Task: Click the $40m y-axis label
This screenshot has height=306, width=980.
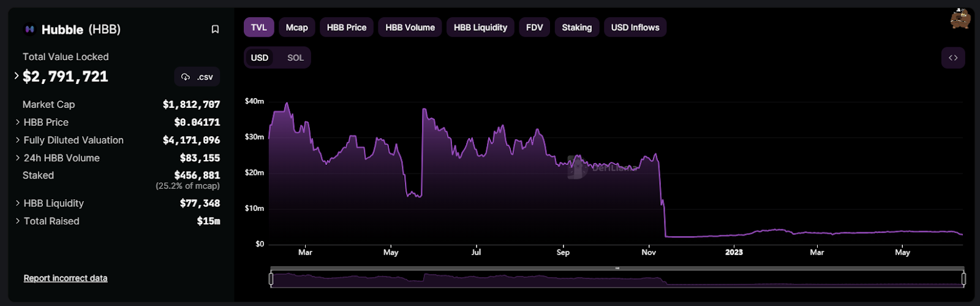Action: [254, 101]
